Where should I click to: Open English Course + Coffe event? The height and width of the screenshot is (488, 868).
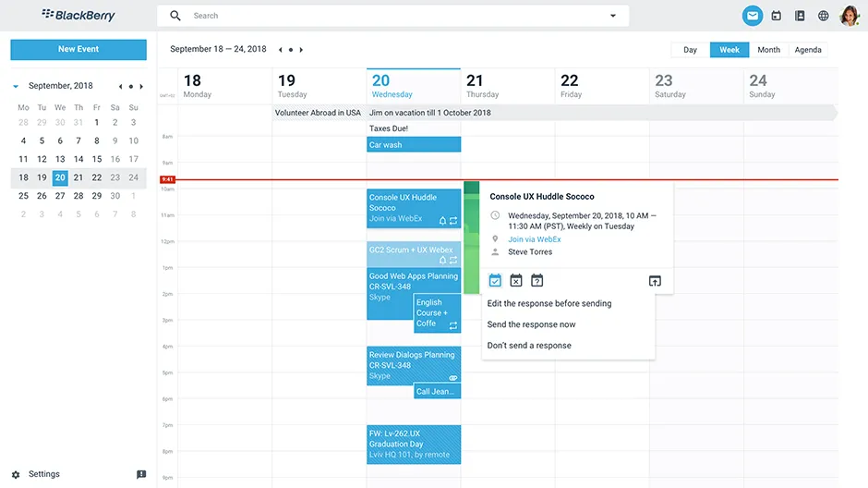pos(437,313)
